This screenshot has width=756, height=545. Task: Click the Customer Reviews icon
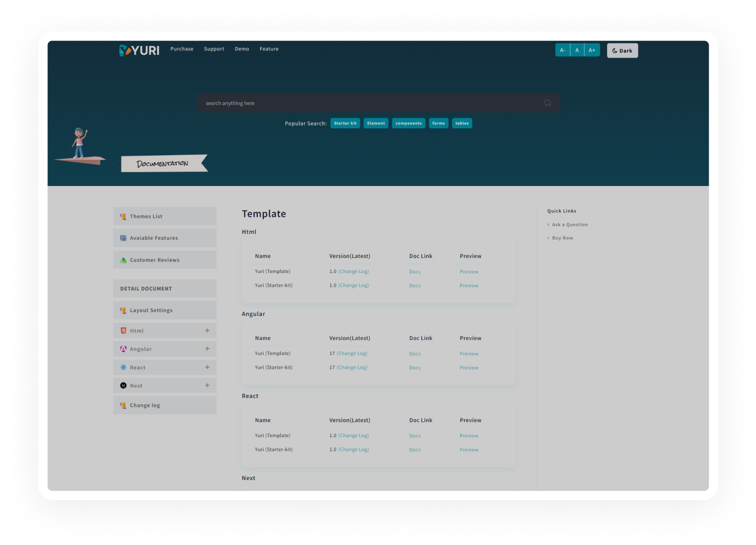[124, 260]
